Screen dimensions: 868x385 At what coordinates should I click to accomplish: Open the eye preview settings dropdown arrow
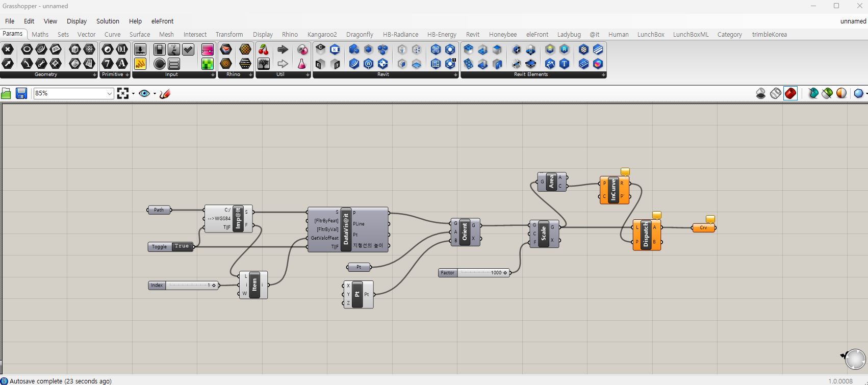pyautogui.click(x=155, y=93)
